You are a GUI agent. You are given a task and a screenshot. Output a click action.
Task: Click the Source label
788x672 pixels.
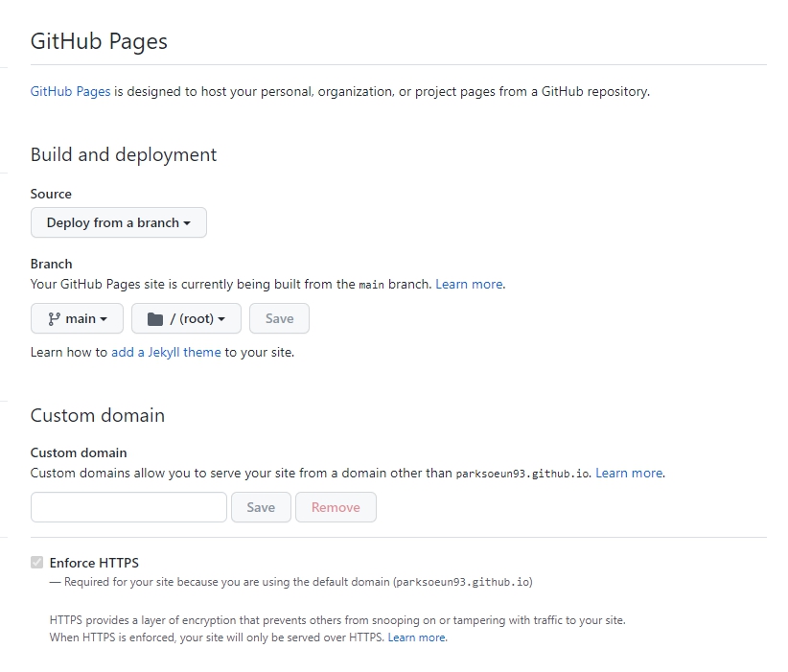[51, 194]
